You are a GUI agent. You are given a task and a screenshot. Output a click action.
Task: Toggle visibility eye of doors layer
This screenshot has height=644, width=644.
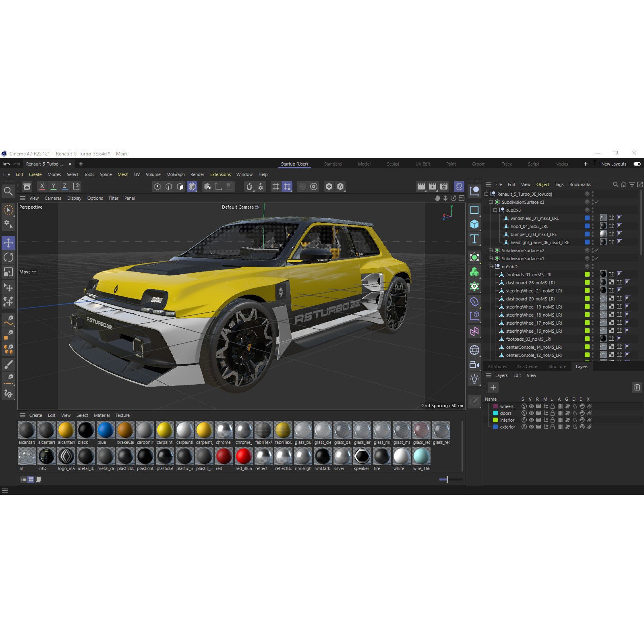tap(531, 413)
